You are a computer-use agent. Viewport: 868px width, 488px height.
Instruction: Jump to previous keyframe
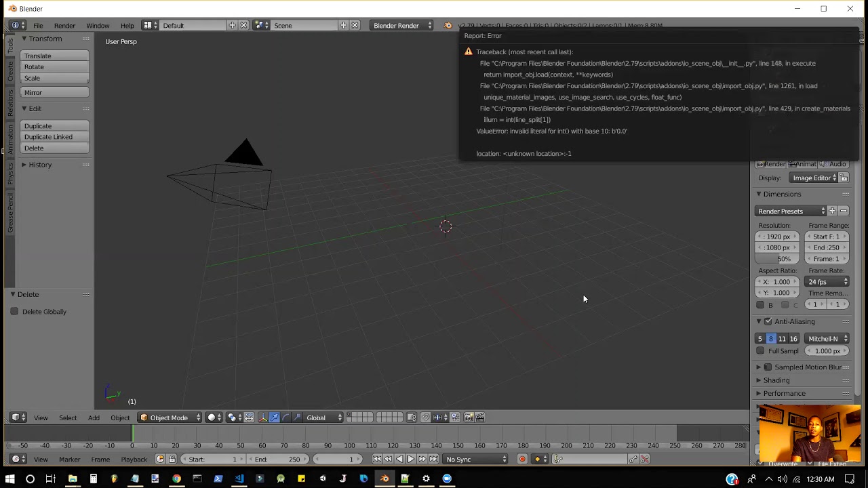pos(389,460)
